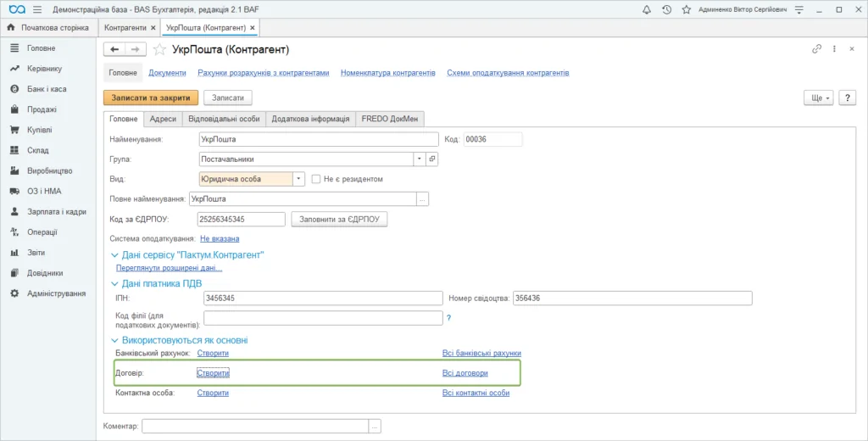The image size is (868, 441).
Task: Open Рахунки розрахунків з контрагентами link
Action: [264, 73]
